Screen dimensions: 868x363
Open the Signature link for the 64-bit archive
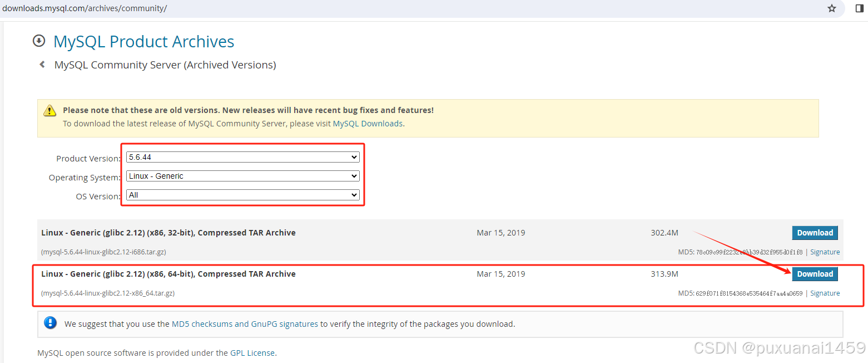click(825, 293)
